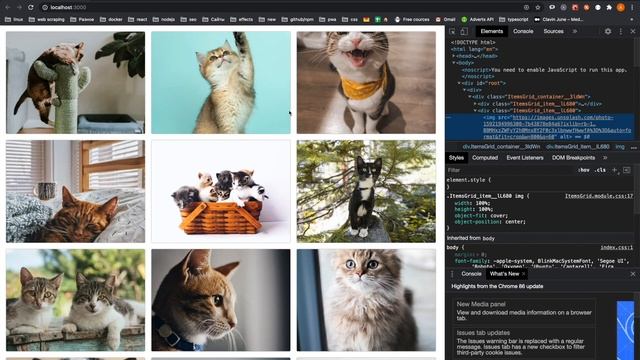Activate the inspect element picker icon
The height and width of the screenshot is (360, 640).
point(452,31)
